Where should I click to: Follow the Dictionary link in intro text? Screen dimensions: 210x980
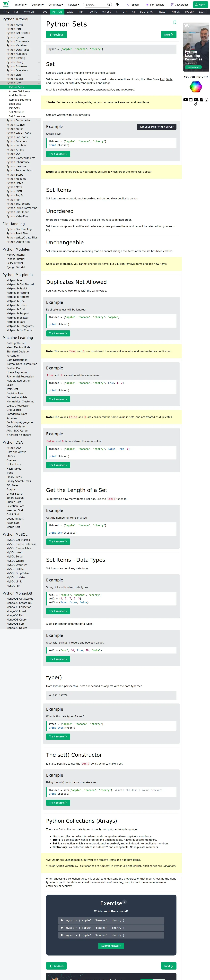(x=58, y=83)
